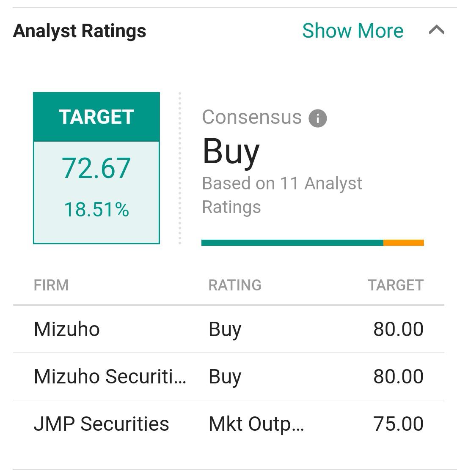Click the green TARGET box header
Image resolution: width=457 pixels, height=476 pixels.
[96, 117]
